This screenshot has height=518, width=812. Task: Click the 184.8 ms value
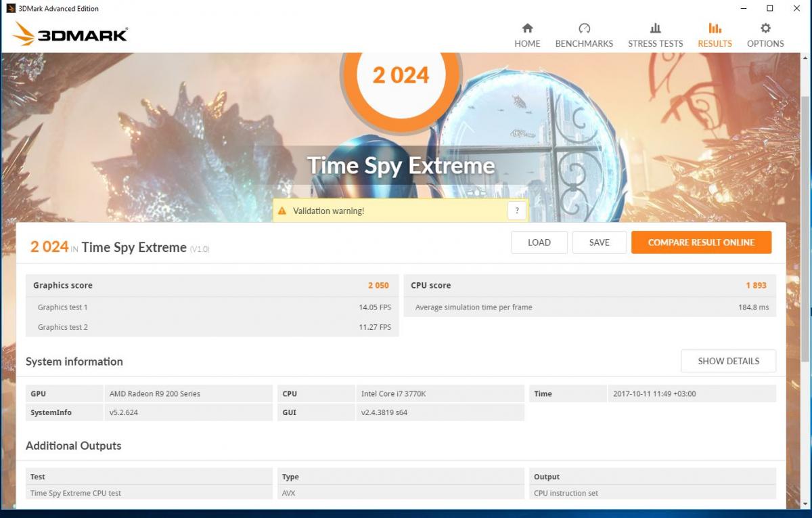(754, 307)
